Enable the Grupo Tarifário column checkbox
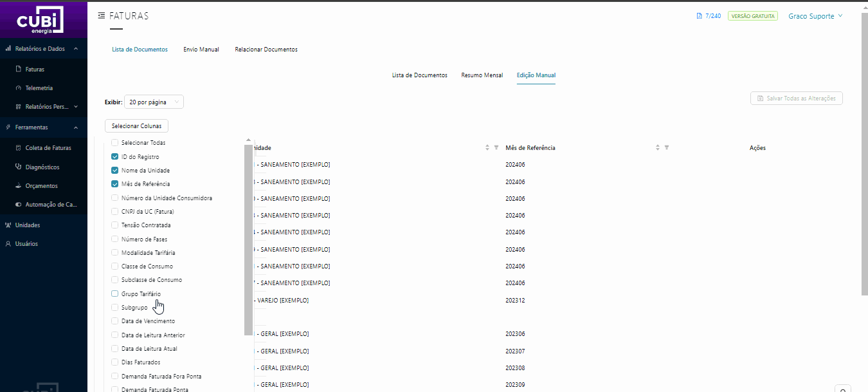The image size is (868, 392). click(x=114, y=294)
